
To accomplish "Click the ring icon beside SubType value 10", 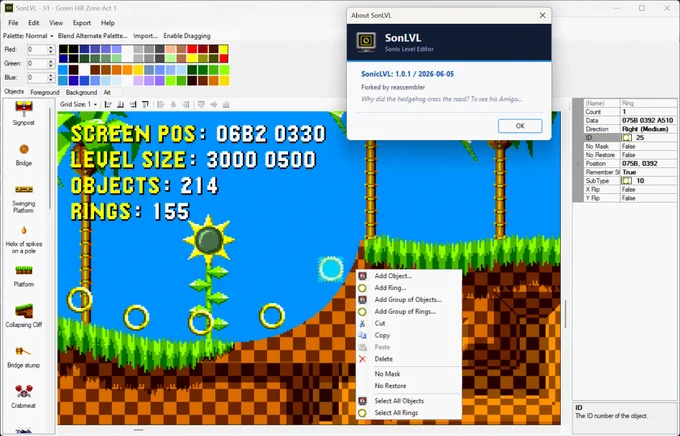I will (x=626, y=181).
